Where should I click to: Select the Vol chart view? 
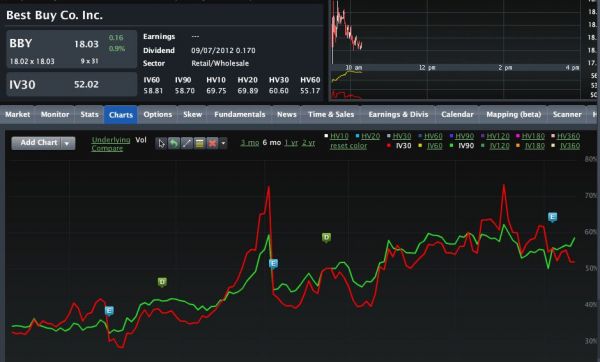(x=141, y=140)
